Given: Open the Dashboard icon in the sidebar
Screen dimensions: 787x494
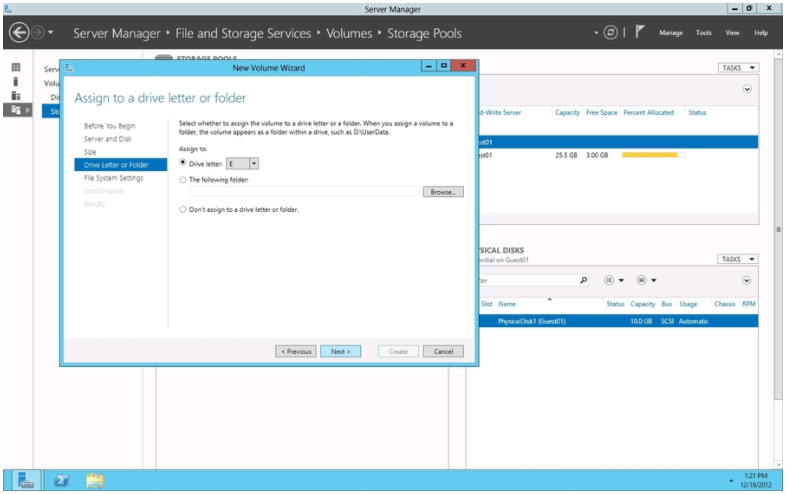Looking at the screenshot, I should click(15, 67).
